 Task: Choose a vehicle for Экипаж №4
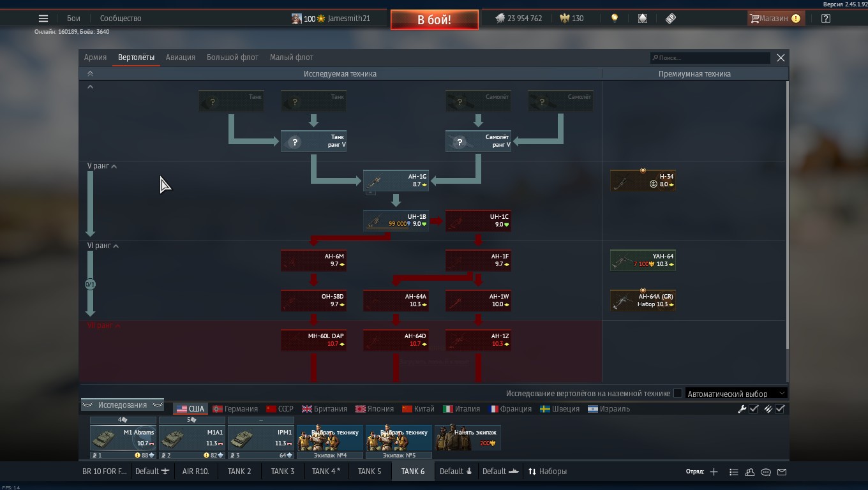pos(330,438)
